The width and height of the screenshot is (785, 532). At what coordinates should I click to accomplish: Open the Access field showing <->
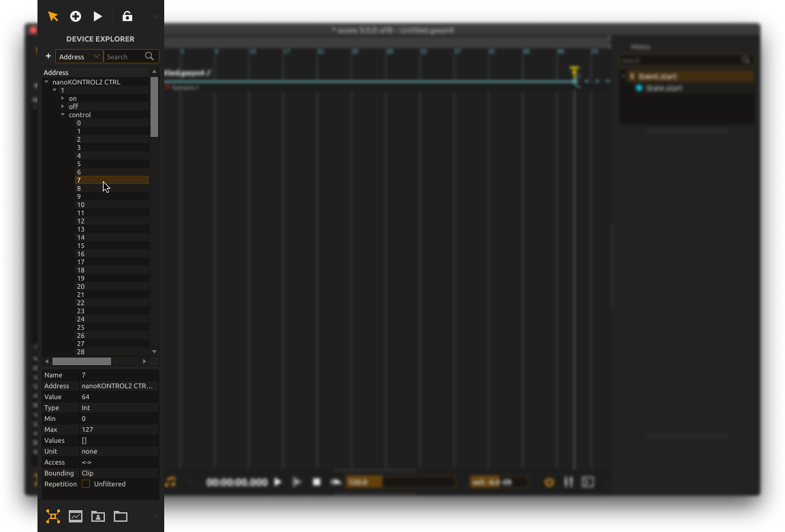coord(119,463)
